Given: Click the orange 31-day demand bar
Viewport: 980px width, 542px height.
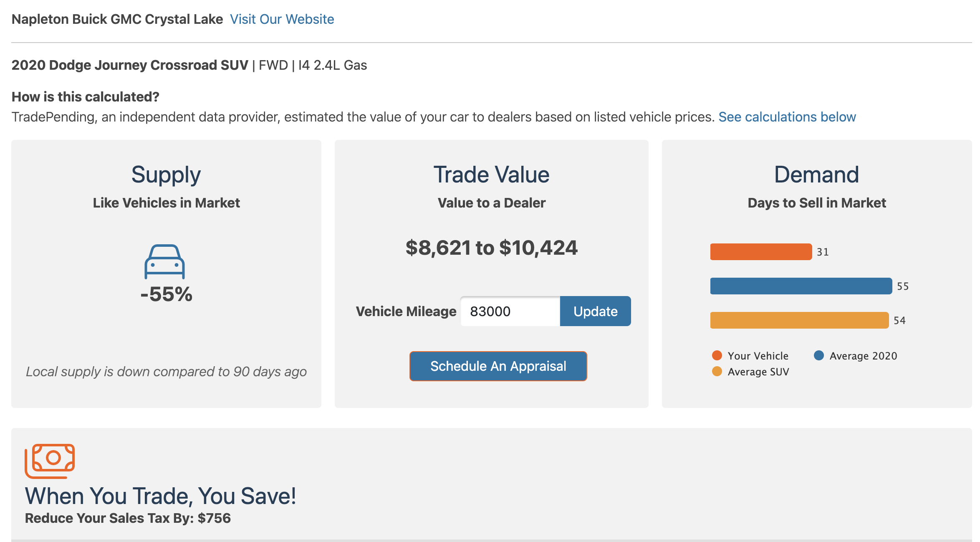Looking at the screenshot, I should (760, 252).
